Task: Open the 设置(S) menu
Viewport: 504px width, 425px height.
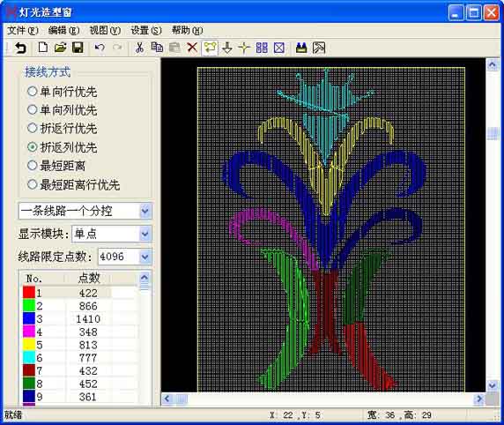Action: pos(146,31)
